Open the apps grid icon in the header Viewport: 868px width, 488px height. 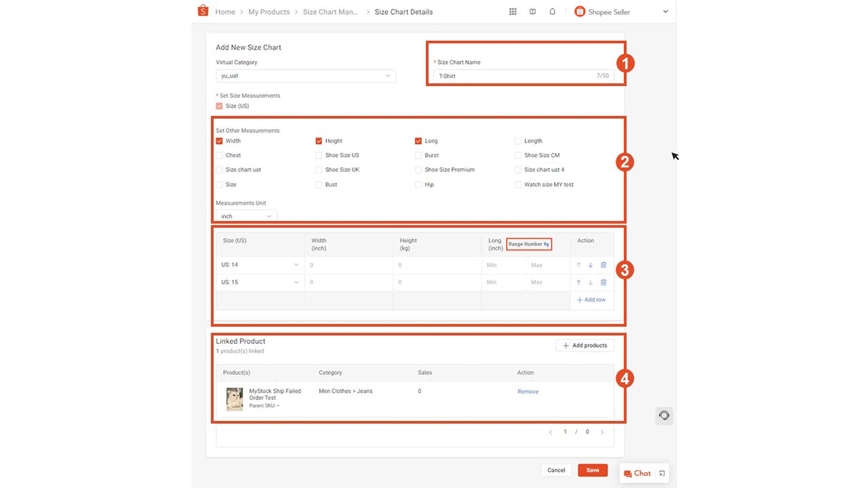513,11
